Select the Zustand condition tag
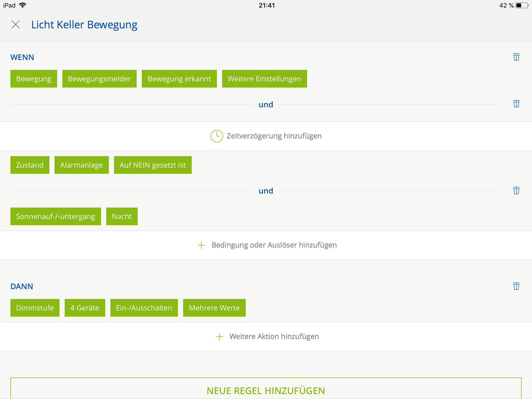The width and height of the screenshot is (532, 399). 30,165
